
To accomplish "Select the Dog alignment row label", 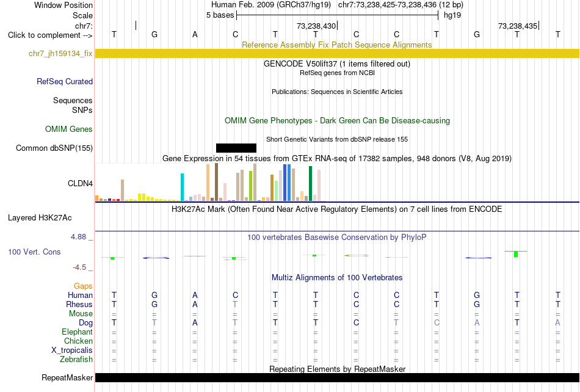I will coord(86,322).
